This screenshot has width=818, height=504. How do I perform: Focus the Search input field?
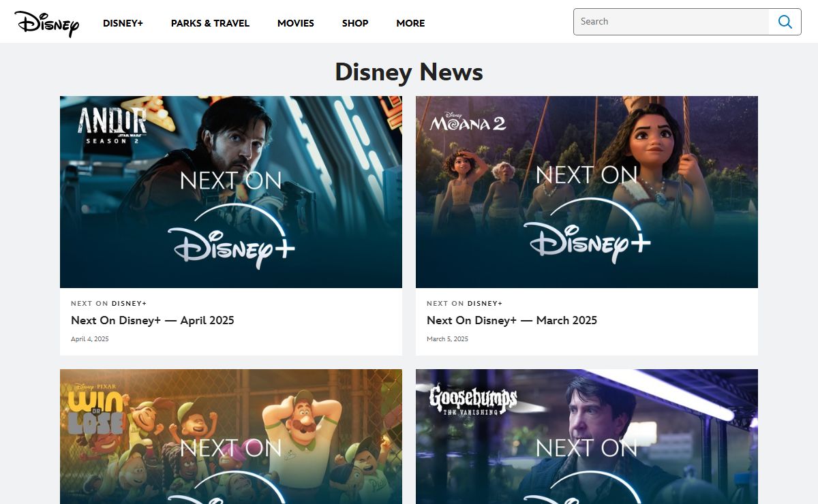(x=671, y=22)
